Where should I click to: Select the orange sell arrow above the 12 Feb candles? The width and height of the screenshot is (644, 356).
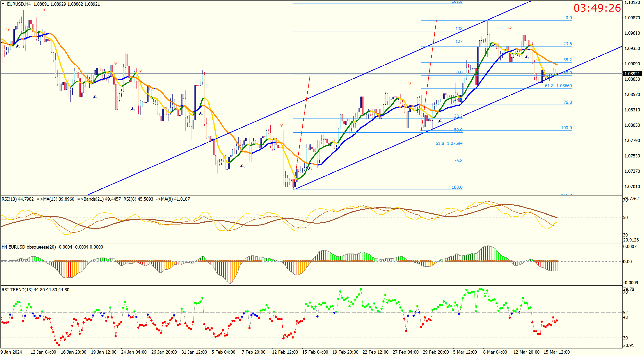pos(281,125)
